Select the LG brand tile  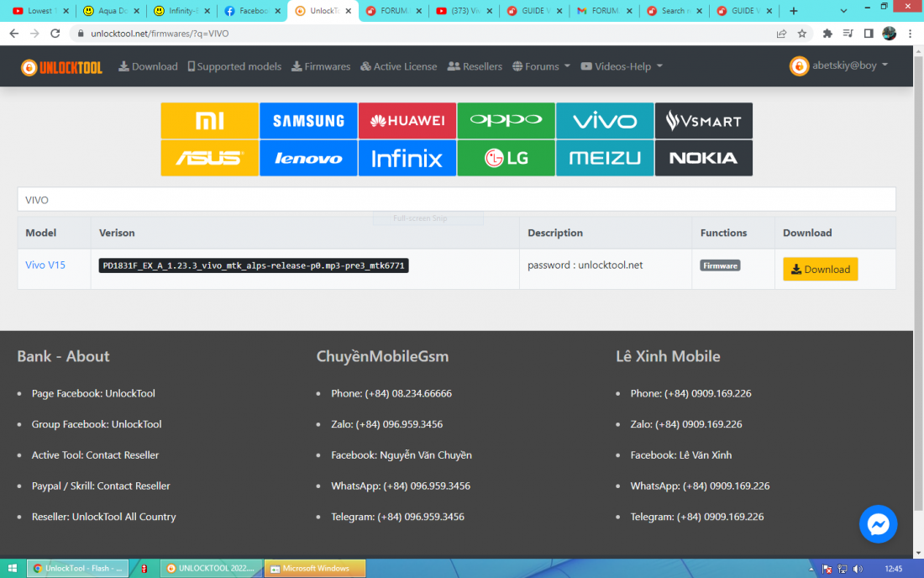[507, 158]
